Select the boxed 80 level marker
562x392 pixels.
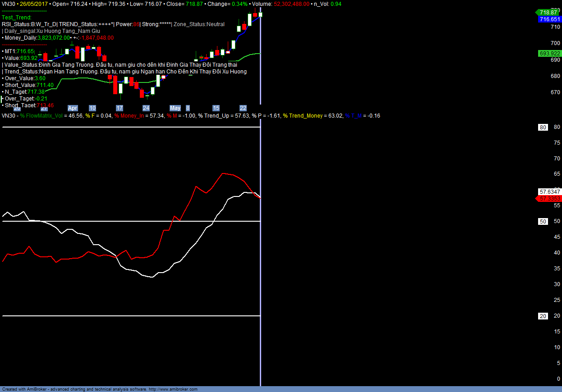point(543,128)
